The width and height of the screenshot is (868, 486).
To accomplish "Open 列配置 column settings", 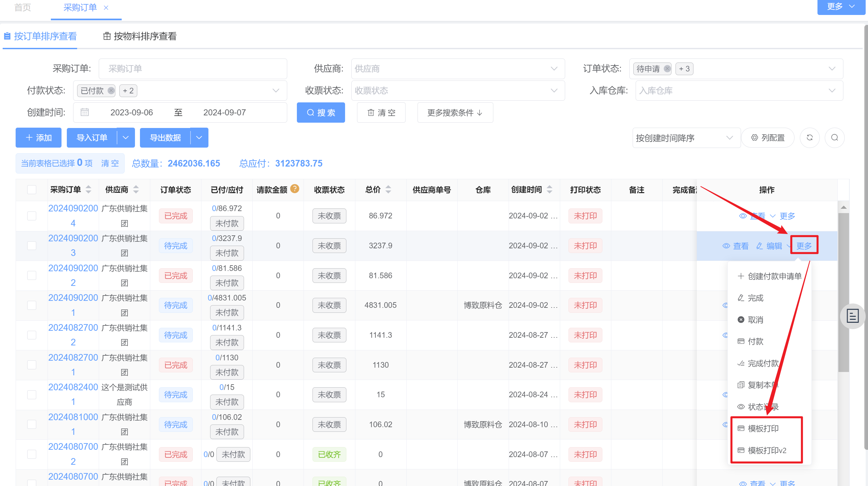I will 768,138.
